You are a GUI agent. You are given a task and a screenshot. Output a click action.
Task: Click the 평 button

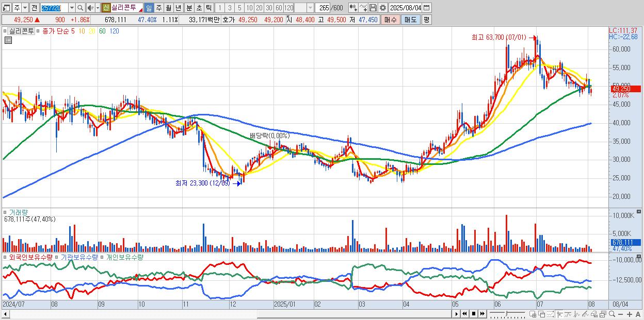427,20
